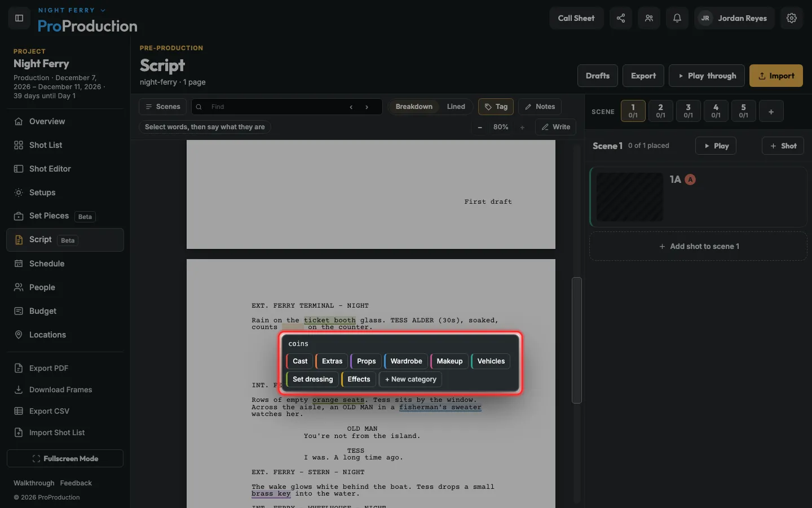The width and height of the screenshot is (812, 508).
Task: Enter Fullscreen Mode
Action: 65,458
